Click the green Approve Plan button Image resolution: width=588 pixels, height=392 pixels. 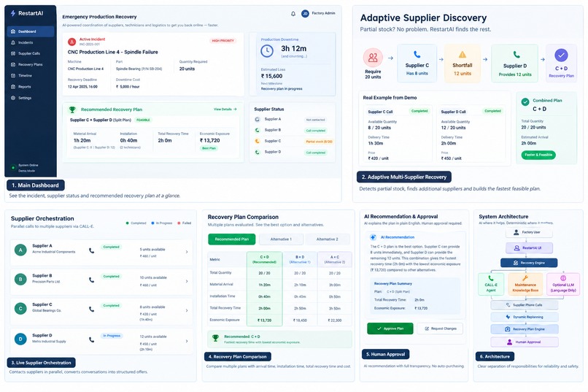(390, 328)
